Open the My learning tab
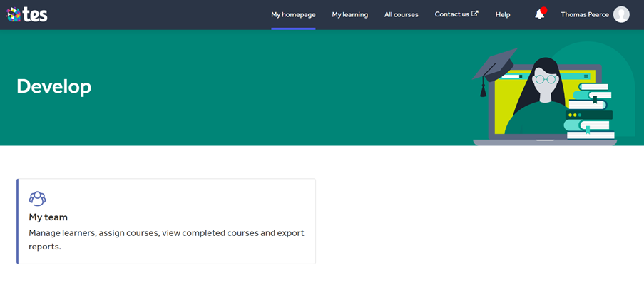The height and width of the screenshot is (283, 644). (350, 15)
